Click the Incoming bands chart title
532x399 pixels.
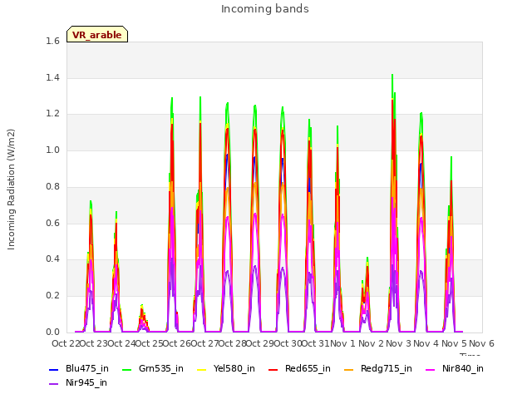(265, 9)
